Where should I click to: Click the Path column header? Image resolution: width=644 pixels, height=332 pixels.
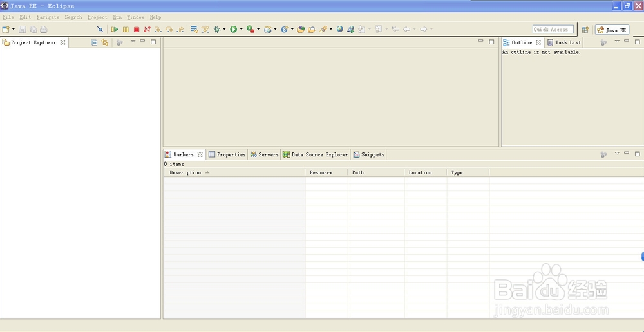[376, 173]
